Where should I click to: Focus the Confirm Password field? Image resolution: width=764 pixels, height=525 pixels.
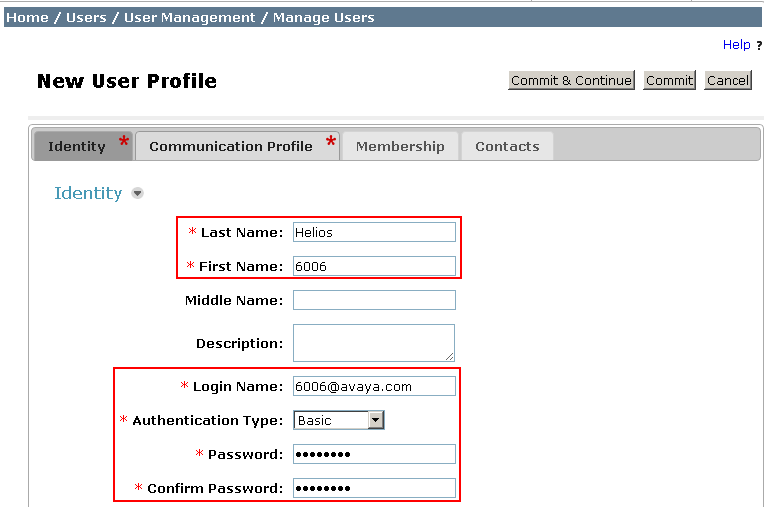(x=374, y=488)
